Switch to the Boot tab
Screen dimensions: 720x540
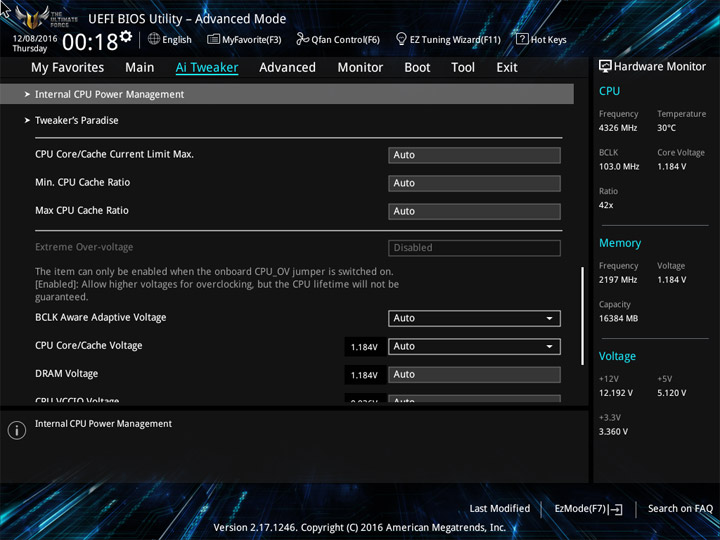[x=417, y=68]
